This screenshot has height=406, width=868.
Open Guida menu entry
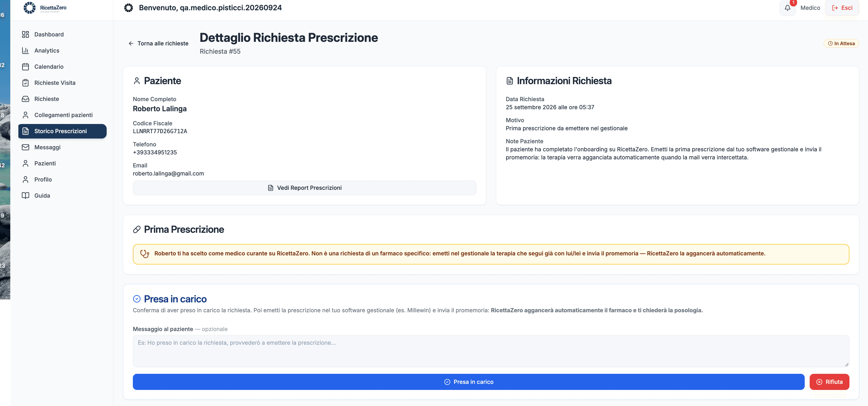(x=62, y=196)
